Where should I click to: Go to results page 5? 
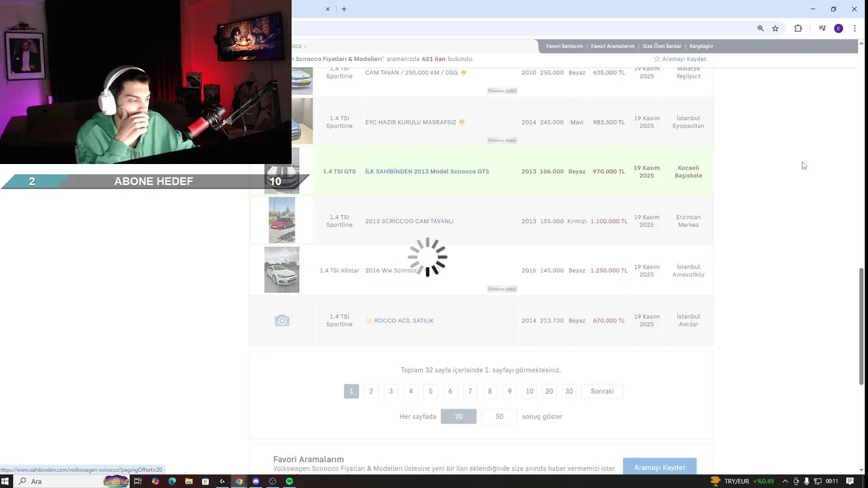[430, 391]
